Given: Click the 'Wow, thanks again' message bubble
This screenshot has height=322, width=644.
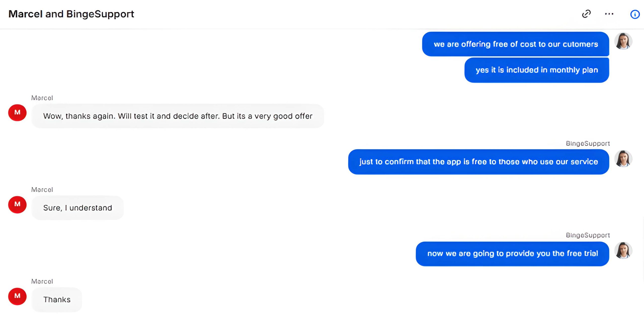Looking at the screenshot, I should click(178, 116).
